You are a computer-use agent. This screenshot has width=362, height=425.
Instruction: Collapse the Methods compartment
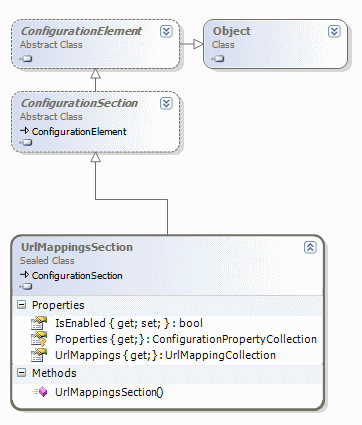(21, 373)
